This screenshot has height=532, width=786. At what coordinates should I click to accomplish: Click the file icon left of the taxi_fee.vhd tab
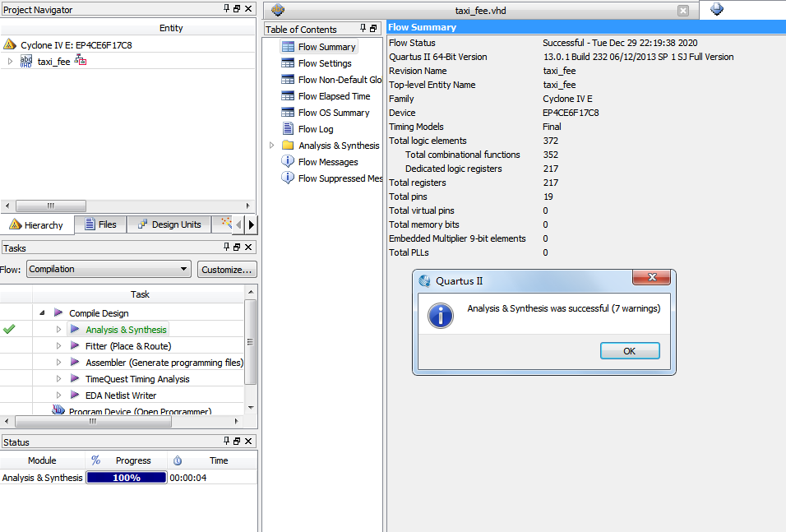pos(278,10)
